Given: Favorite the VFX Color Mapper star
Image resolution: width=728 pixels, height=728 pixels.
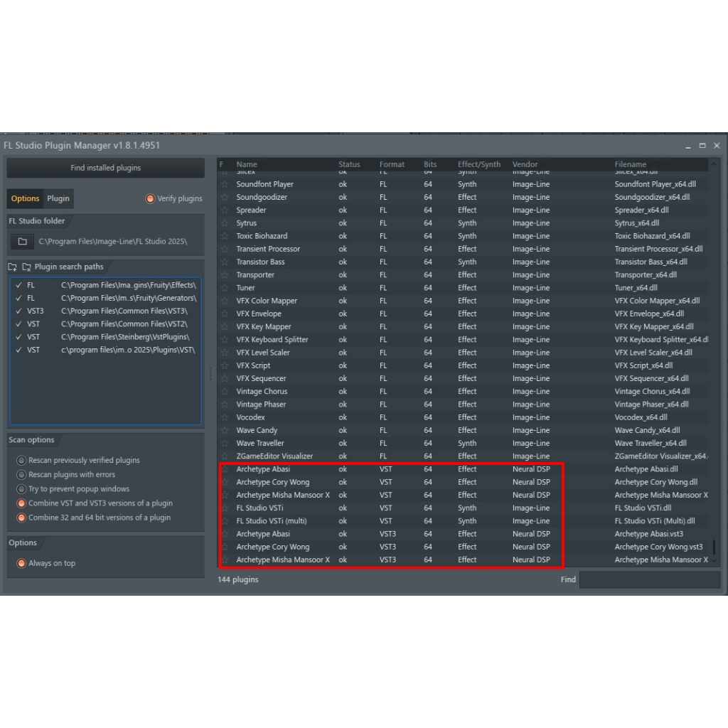Looking at the screenshot, I should tap(225, 301).
